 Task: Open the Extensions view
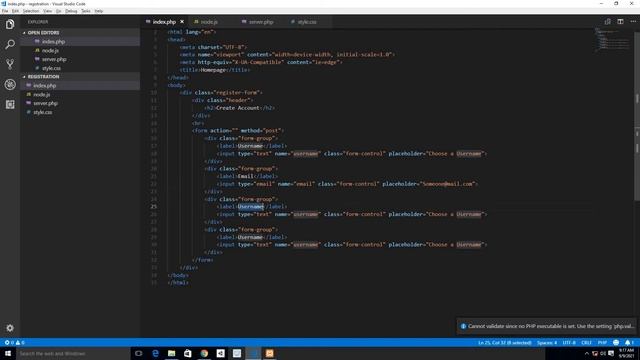10,104
